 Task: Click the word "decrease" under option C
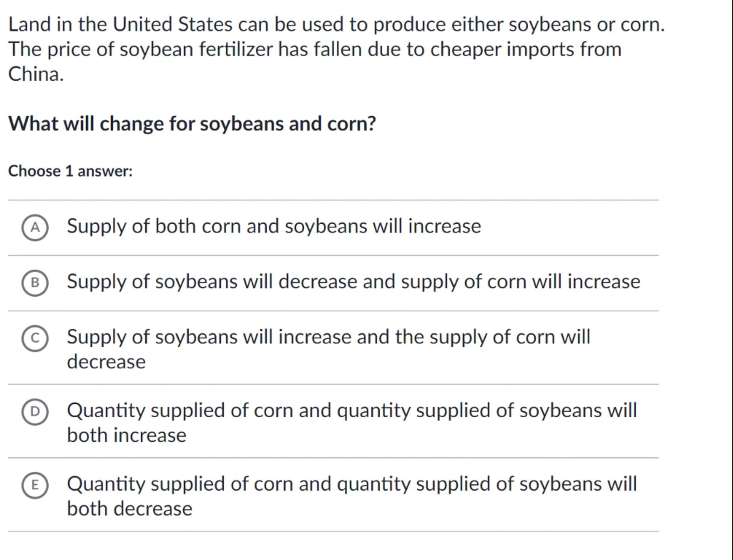point(106,362)
